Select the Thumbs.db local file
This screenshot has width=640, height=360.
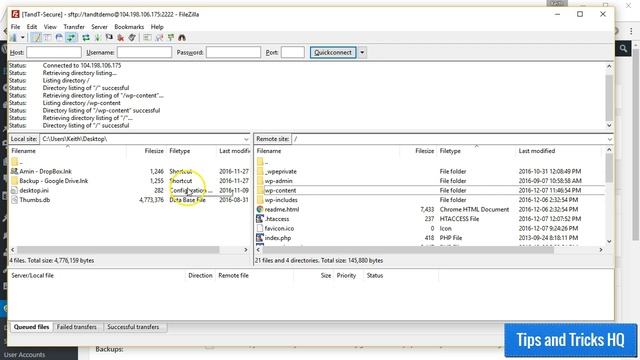(x=35, y=200)
